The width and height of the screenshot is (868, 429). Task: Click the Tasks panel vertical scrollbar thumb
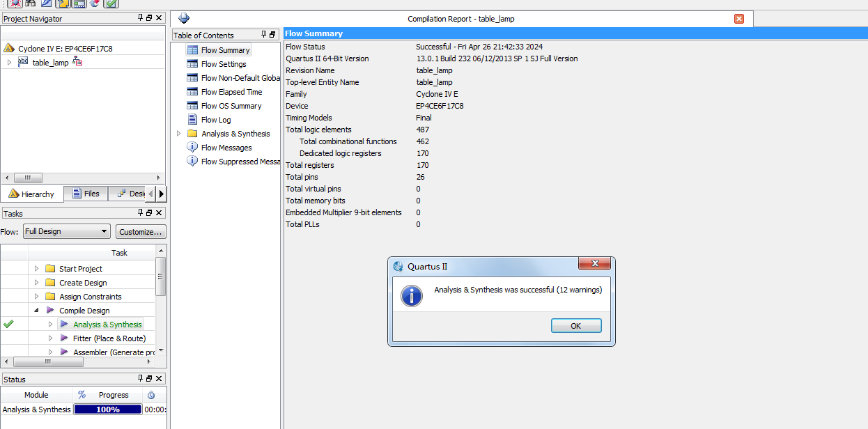160,275
